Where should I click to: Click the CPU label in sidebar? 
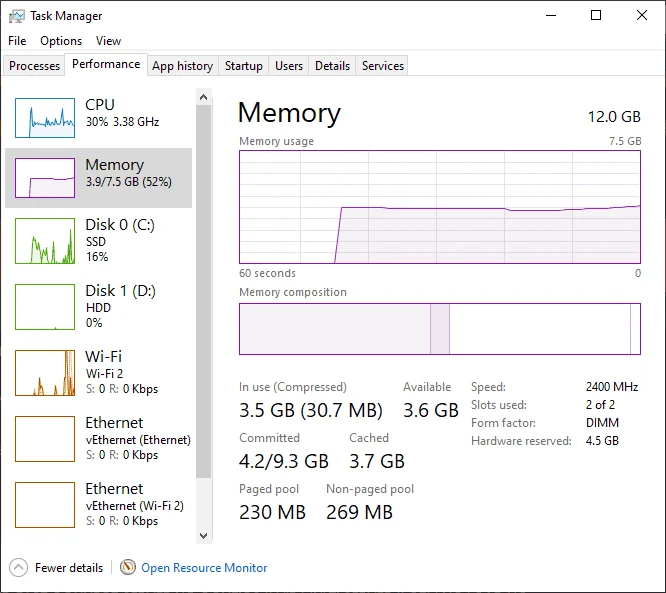[x=100, y=104]
